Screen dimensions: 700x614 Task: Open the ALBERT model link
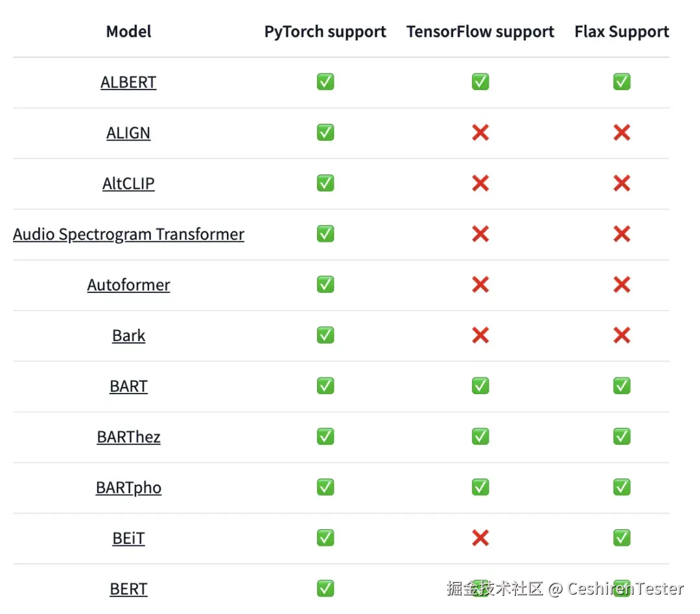128,82
